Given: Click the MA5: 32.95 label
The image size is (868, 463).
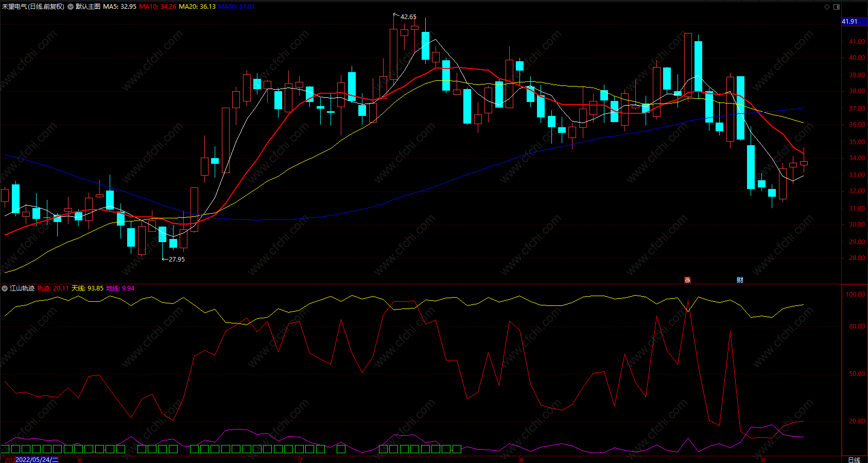Looking at the screenshot, I should pyautogui.click(x=120, y=7).
